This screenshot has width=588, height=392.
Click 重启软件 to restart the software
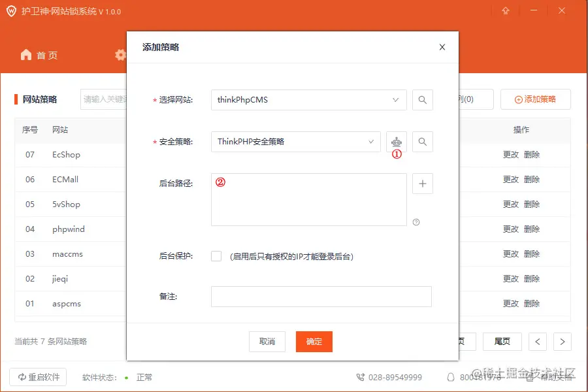pos(37,377)
